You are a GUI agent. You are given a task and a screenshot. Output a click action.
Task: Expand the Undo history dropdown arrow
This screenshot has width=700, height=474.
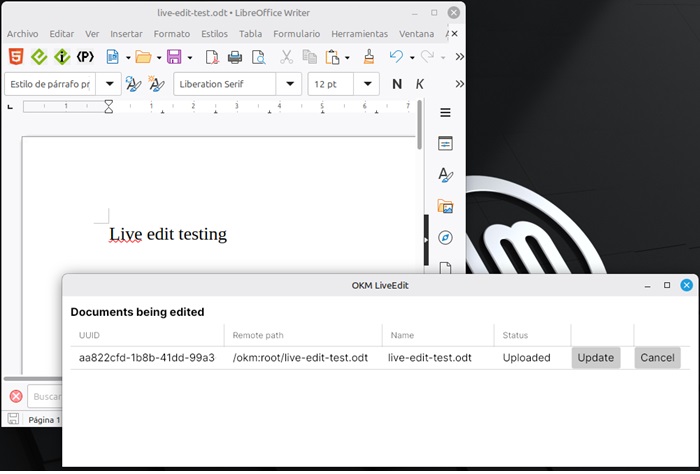click(x=412, y=58)
